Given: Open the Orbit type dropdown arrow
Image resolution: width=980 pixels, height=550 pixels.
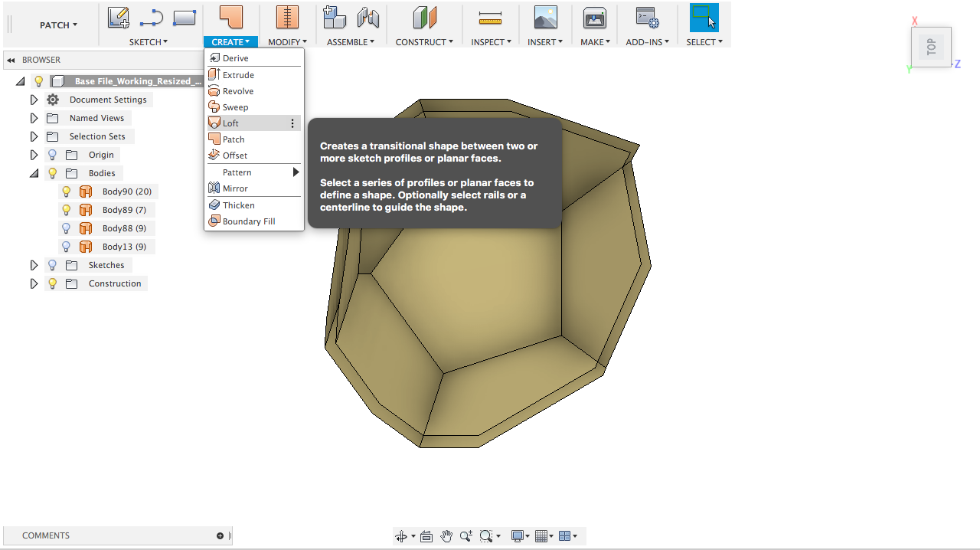Looking at the screenshot, I should click(413, 536).
